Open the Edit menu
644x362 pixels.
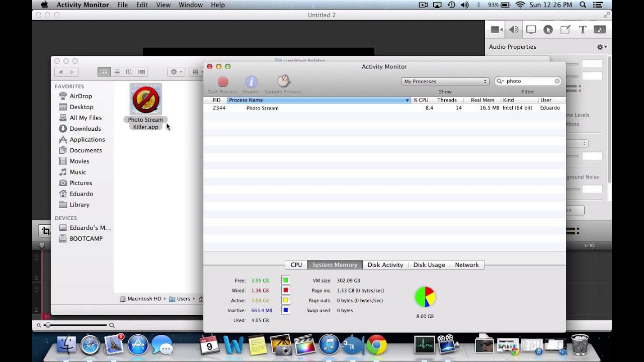pos(142,5)
